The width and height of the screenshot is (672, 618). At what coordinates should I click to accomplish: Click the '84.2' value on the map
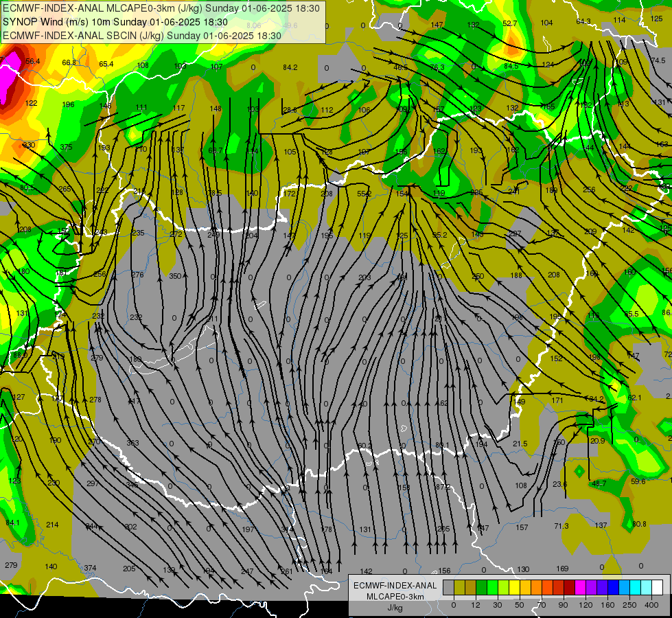coord(290,67)
